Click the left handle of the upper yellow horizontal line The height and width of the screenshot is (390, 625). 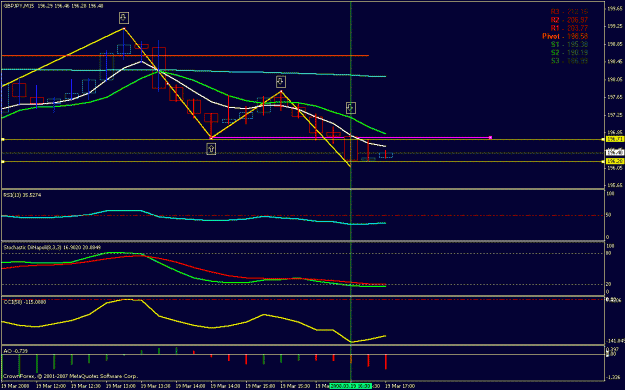pos(3,140)
